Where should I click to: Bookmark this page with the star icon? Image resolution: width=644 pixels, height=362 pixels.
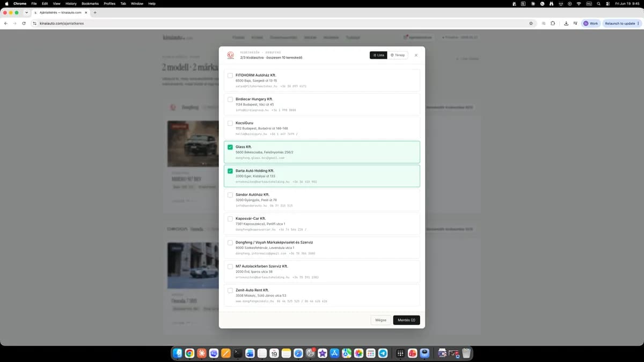point(531,24)
